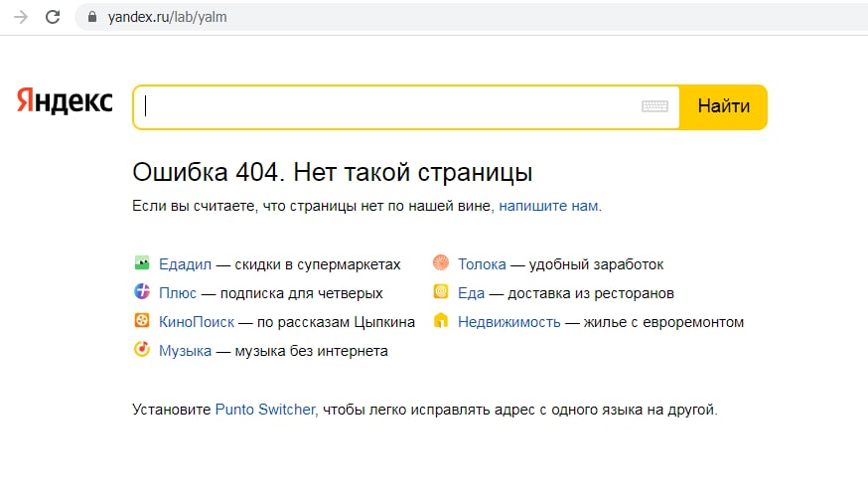868x502 pixels.
Task: Click the text чтобы легко исправлять адрес
Action: click(428, 410)
